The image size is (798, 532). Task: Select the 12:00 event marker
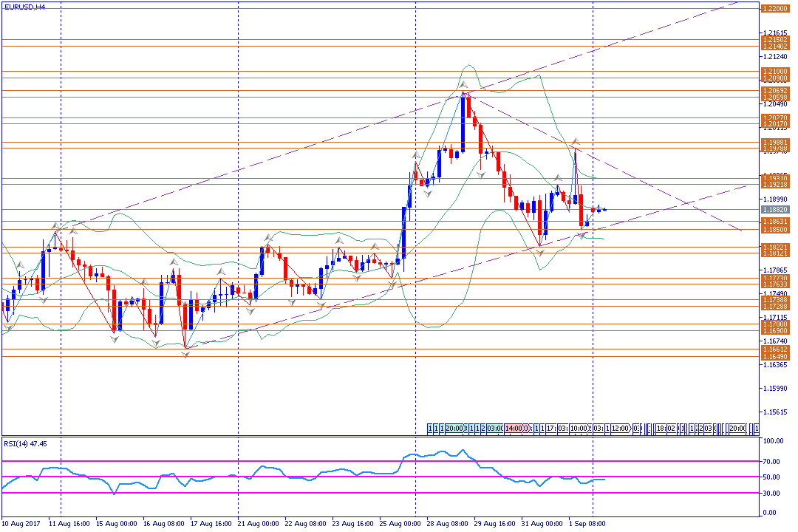pyautogui.click(x=621, y=429)
